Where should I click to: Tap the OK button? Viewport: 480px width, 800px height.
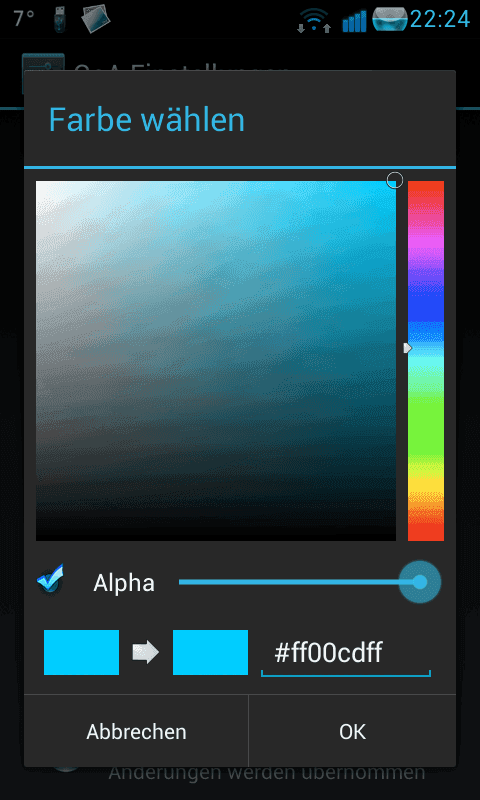(x=352, y=732)
